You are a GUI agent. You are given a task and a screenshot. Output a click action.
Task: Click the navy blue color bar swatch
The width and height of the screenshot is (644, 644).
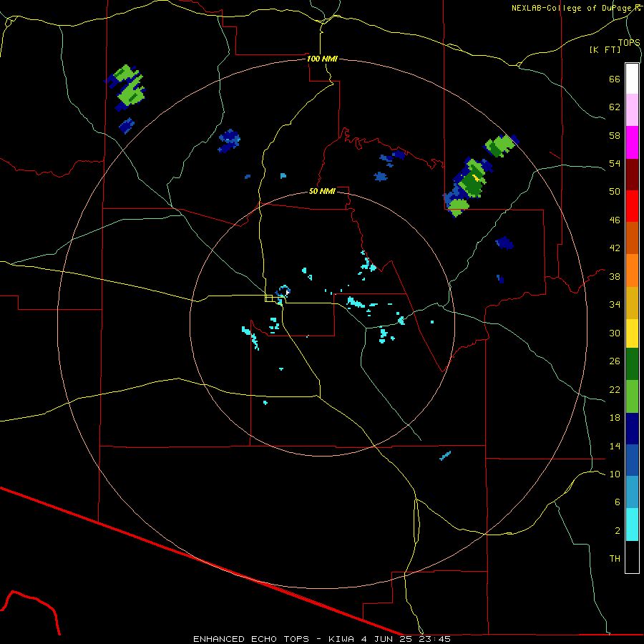point(632,429)
